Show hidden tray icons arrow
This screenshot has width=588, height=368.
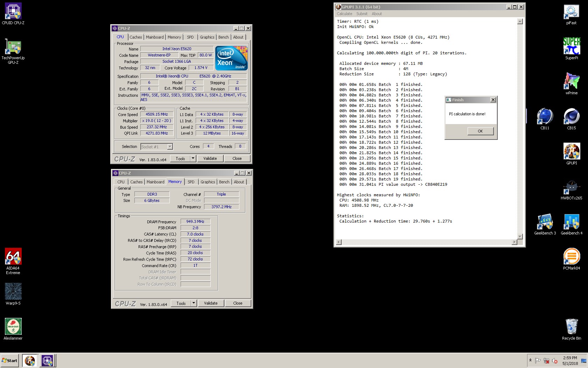pos(530,360)
